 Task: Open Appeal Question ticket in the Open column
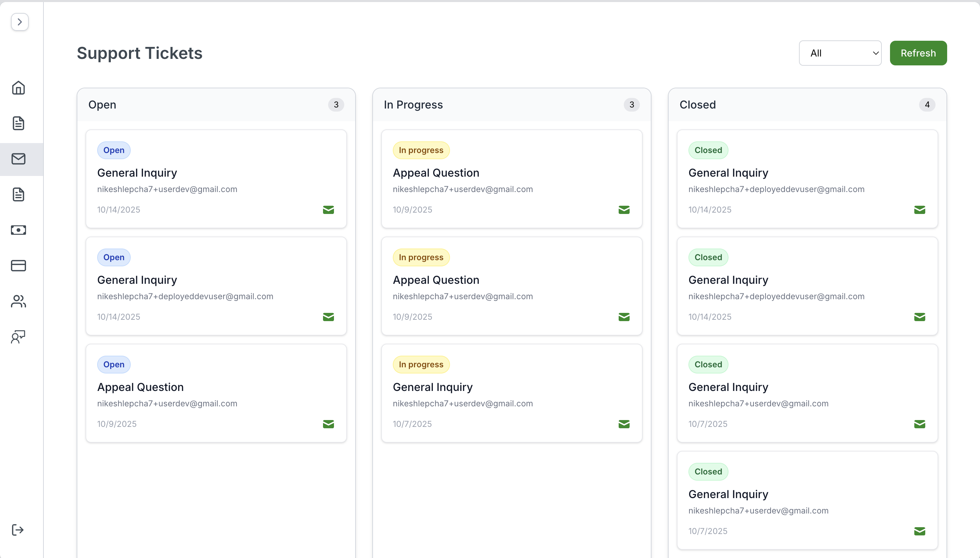(x=141, y=387)
